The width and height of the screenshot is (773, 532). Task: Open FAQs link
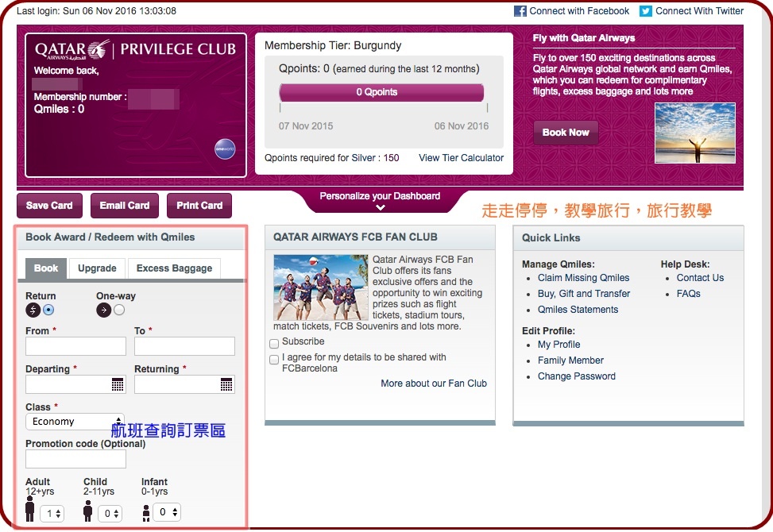(688, 294)
